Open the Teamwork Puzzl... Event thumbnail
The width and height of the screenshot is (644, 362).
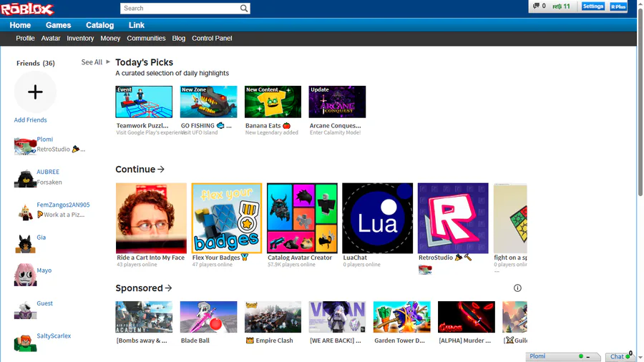coord(144,102)
